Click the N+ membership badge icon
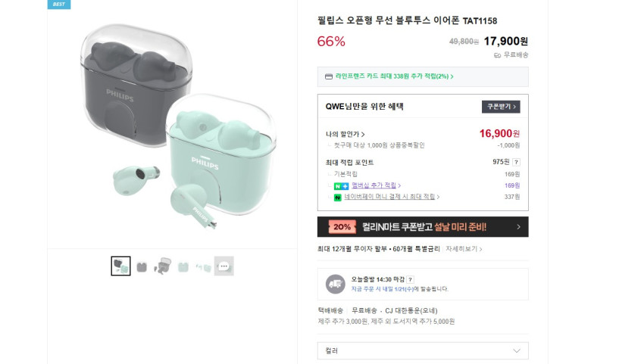Image resolution: width=644 pixels, height=364 pixels. pos(339,185)
